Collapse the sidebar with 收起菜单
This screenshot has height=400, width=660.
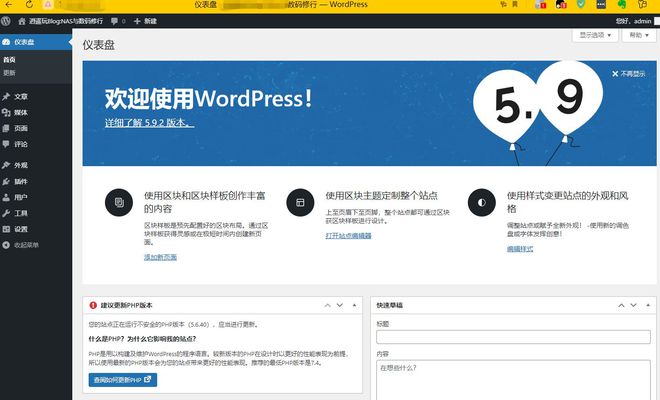(x=25, y=244)
